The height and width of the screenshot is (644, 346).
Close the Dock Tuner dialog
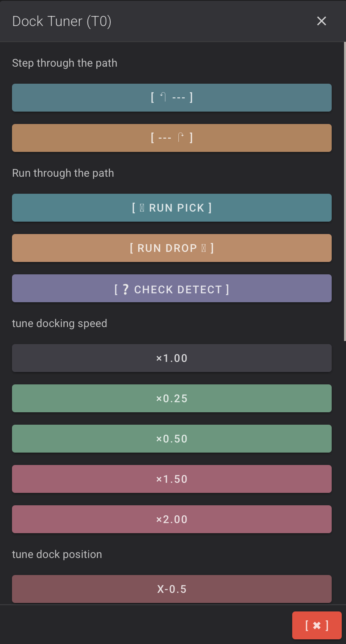pos(322,21)
